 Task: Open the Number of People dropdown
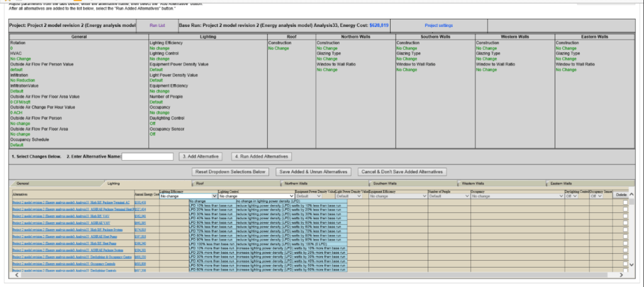[x=449, y=197]
